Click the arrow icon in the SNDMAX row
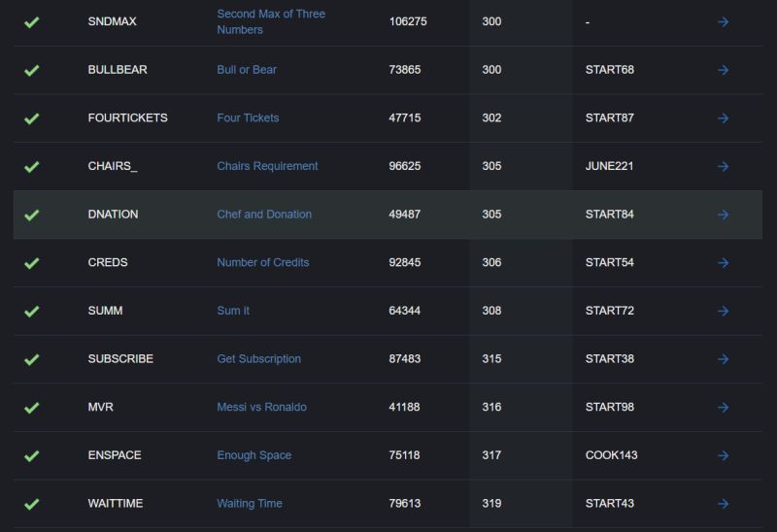Image resolution: width=777 pixels, height=532 pixels. pyautogui.click(x=723, y=21)
